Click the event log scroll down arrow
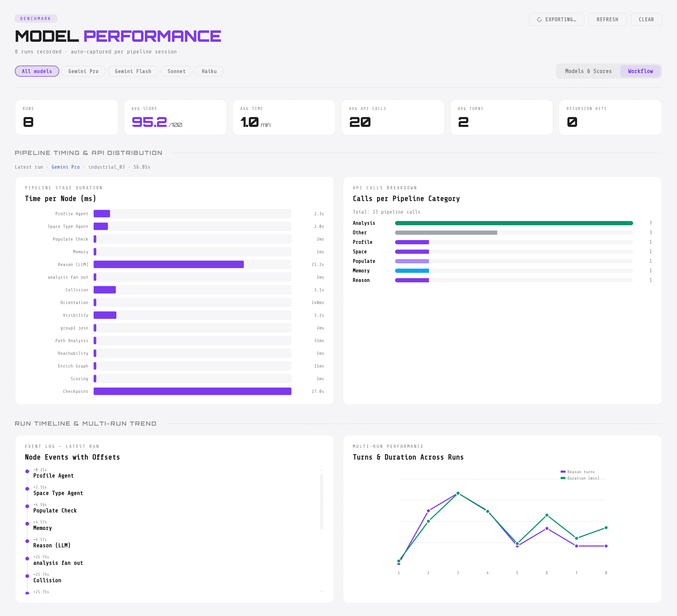 point(321,592)
